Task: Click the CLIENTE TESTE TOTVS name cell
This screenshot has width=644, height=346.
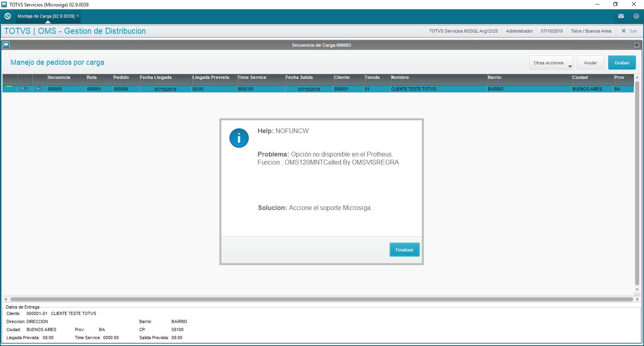Action: pos(439,89)
